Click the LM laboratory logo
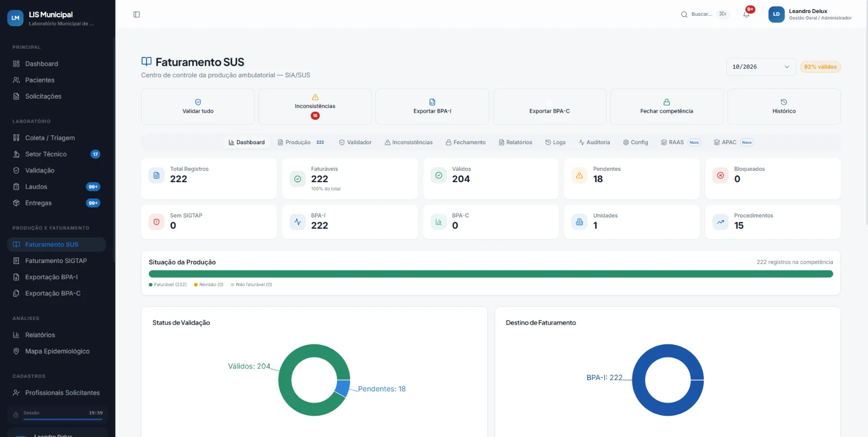Image resolution: width=868 pixels, height=437 pixels. coord(15,18)
